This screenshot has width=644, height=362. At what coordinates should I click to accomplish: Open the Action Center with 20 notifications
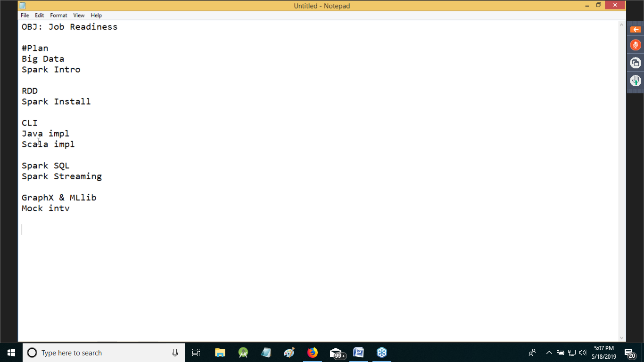[x=630, y=353]
